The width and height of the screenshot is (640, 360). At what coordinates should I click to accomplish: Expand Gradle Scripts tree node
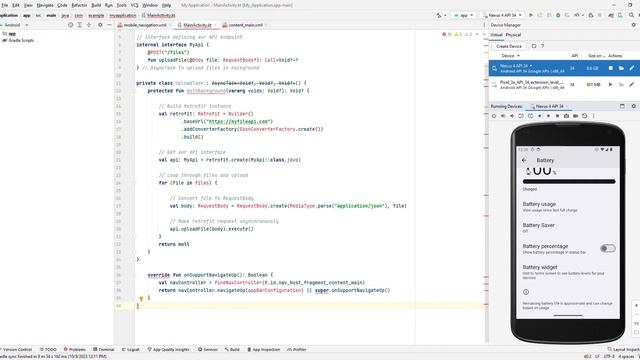click(x=18, y=40)
